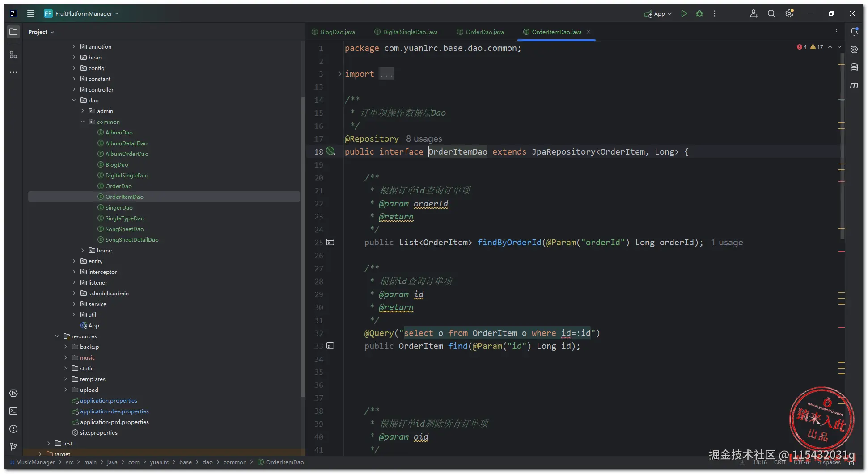868x474 pixels.
Task: Click the project tree vertical scrollbar
Action: 303,247
